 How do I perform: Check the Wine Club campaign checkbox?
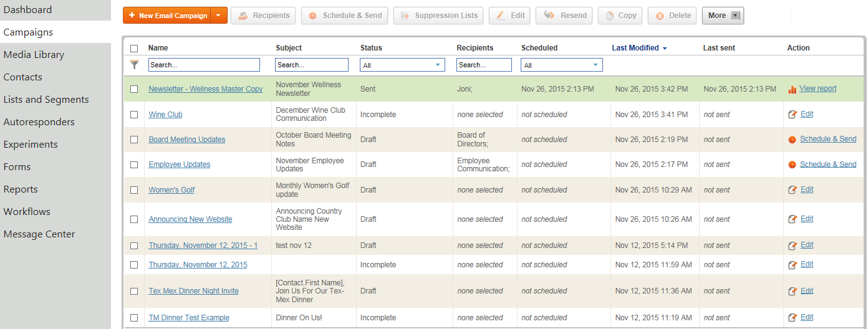coord(134,115)
